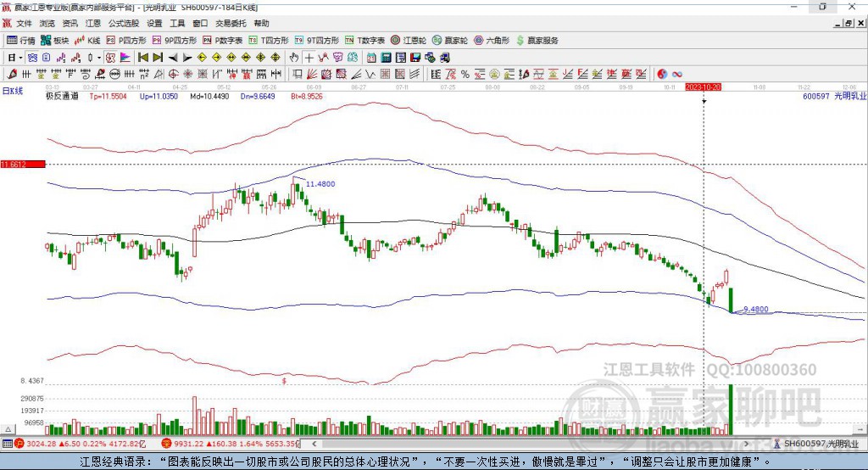The width and height of the screenshot is (868, 470).
Task: Open the calculator icon
Action: [x=386, y=58]
